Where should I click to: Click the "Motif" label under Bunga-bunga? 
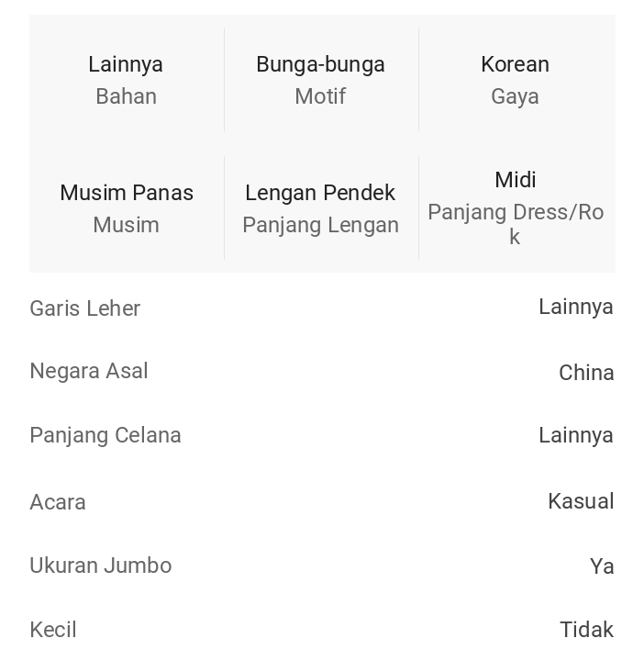(320, 96)
